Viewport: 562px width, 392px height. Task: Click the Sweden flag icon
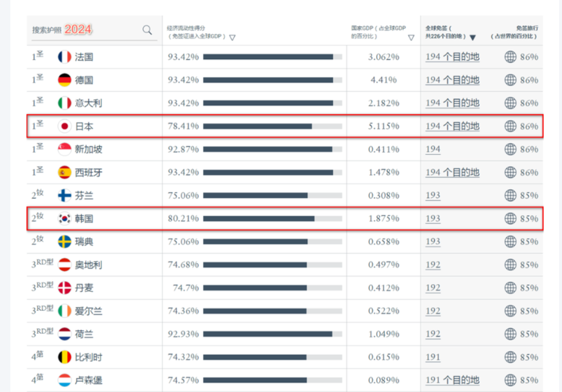[64, 241]
